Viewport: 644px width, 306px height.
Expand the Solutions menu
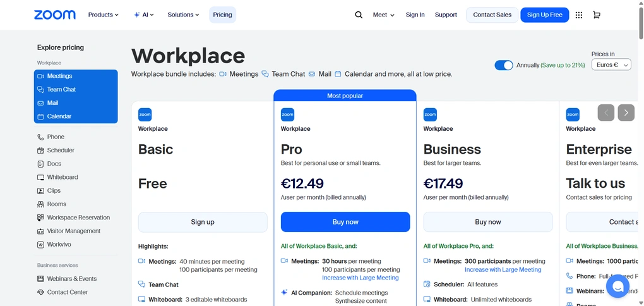183,15
